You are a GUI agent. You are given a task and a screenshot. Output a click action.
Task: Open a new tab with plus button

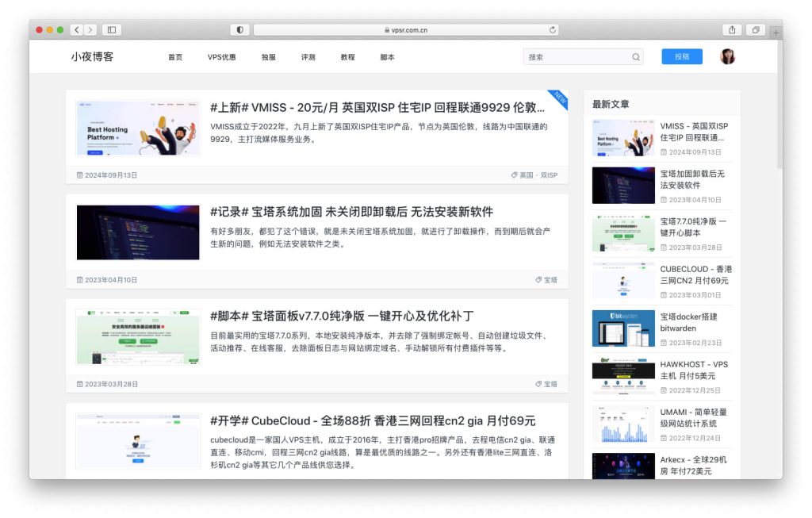click(x=776, y=32)
